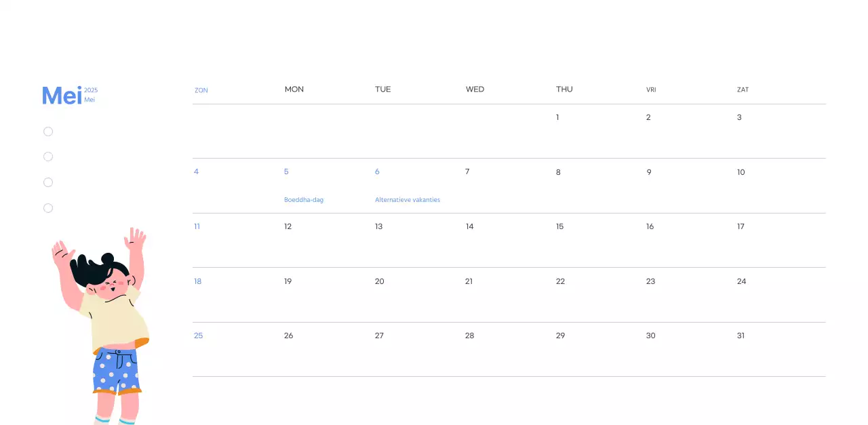Select Sunday the 4th on the calendar
Viewport: 868px width, 425px height.
click(196, 171)
